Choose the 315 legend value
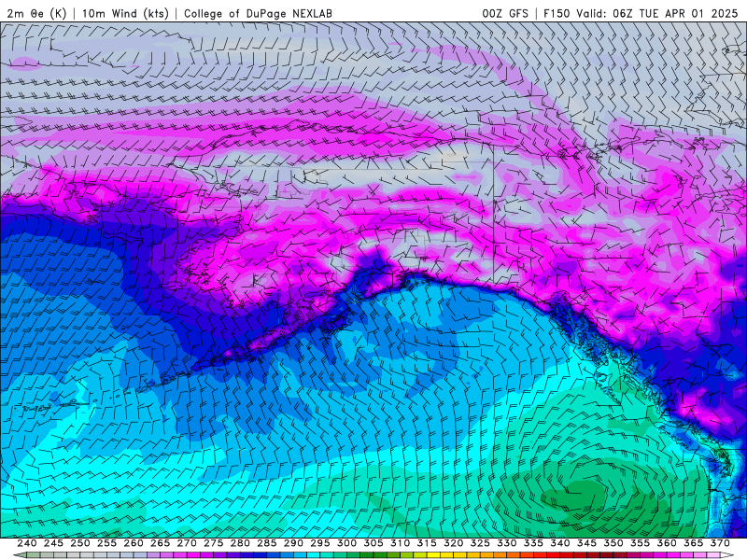This screenshot has height=560, width=747. tap(427, 543)
